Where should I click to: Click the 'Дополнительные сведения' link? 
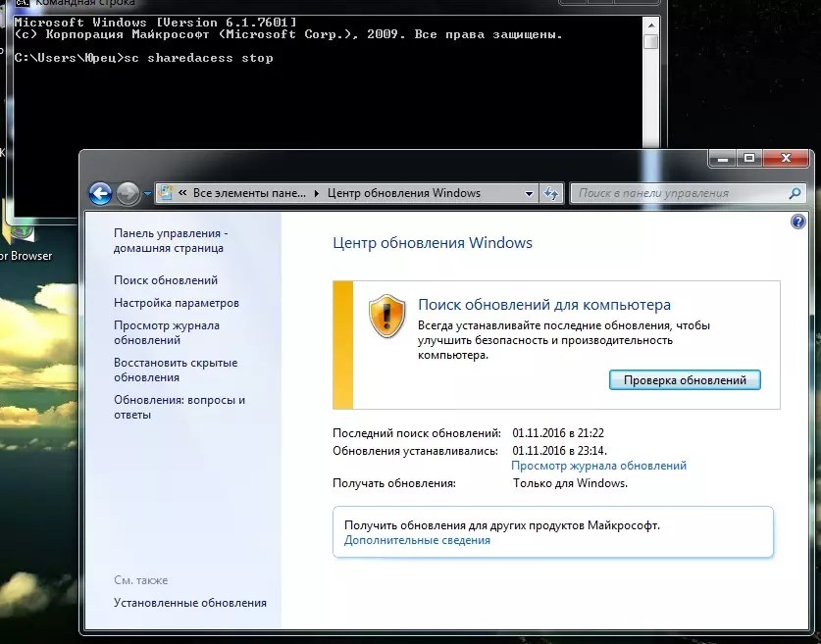[x=417, y=540]
